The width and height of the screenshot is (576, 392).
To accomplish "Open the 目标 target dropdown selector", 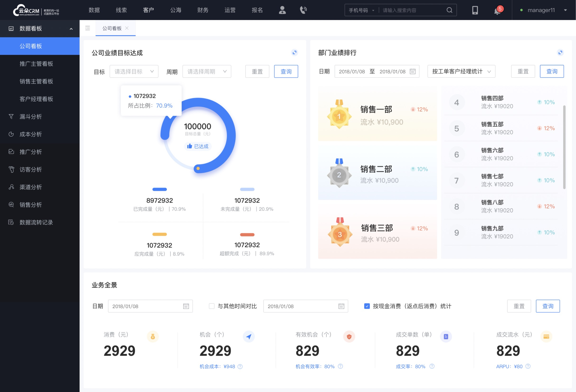I will tap(133, 71).
